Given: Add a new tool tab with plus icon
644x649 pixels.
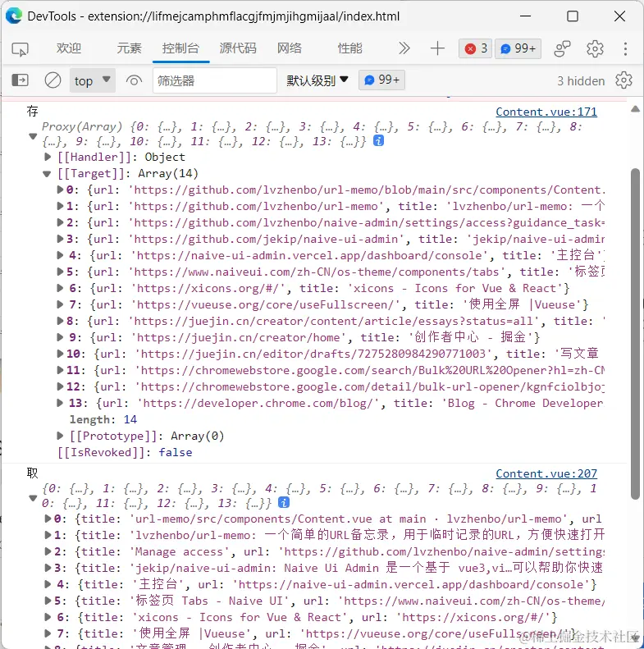Looking at the screenshot, I should click(437, 48).
